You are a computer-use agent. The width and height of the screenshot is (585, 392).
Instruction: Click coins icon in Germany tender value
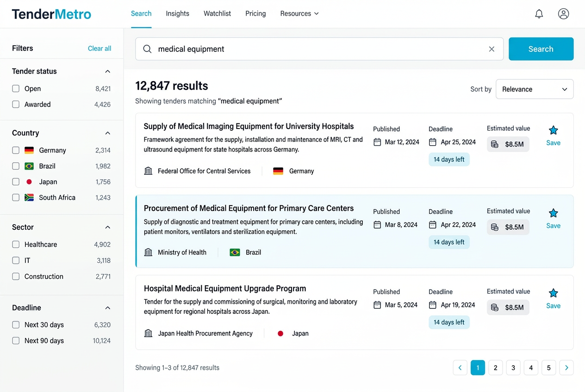tap(495, 144)
